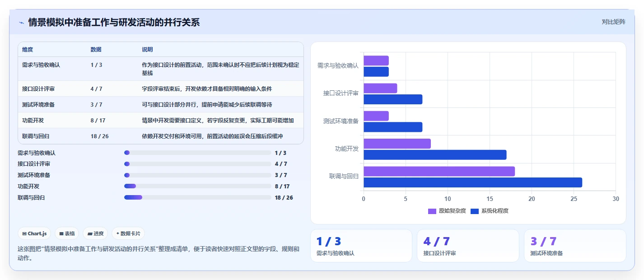
Task: Click blue chart bar for 接口设计评审
Action: tap(393, 99)
